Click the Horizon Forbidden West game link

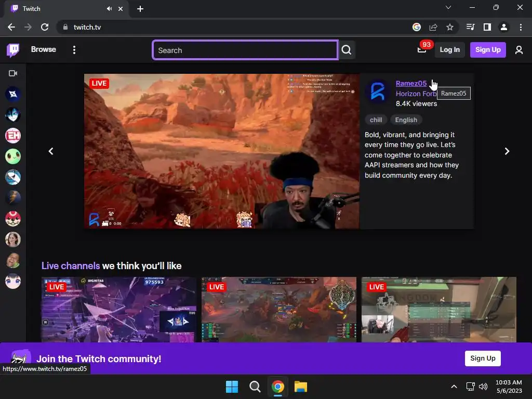coord(416,94)
